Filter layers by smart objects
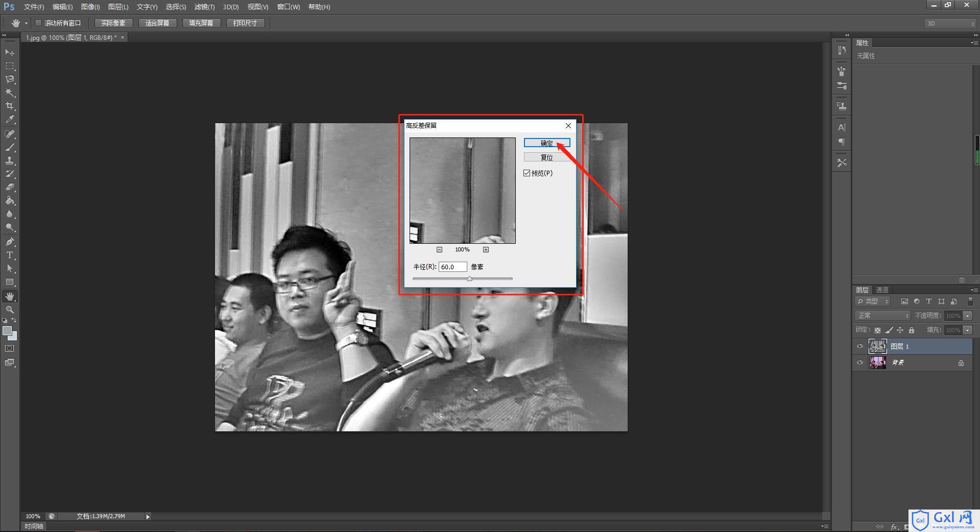Viewport: 980px width, 532px height. 953,302
